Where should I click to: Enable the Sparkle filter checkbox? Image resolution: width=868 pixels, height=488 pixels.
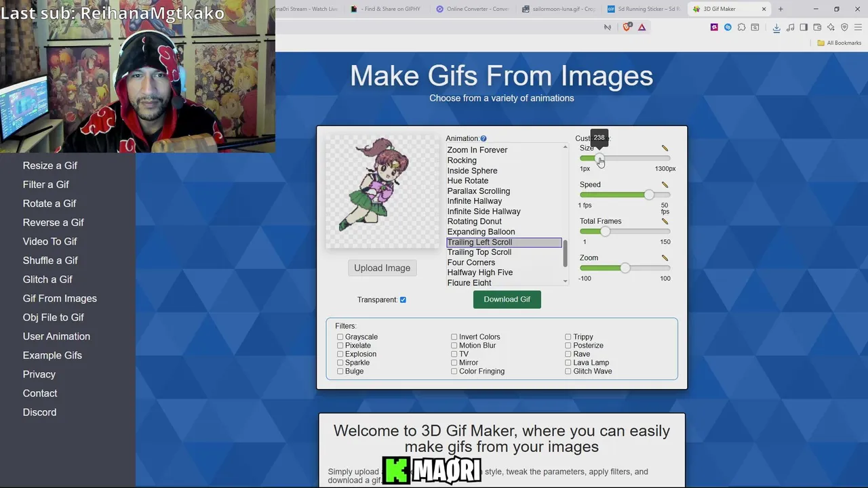click(340, 363)
